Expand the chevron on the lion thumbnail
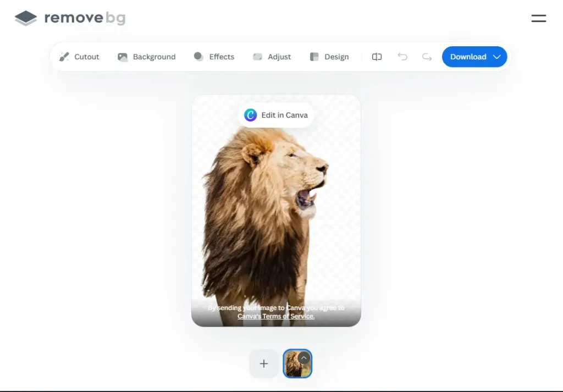The image size is (563, 392). pos(304,357)
